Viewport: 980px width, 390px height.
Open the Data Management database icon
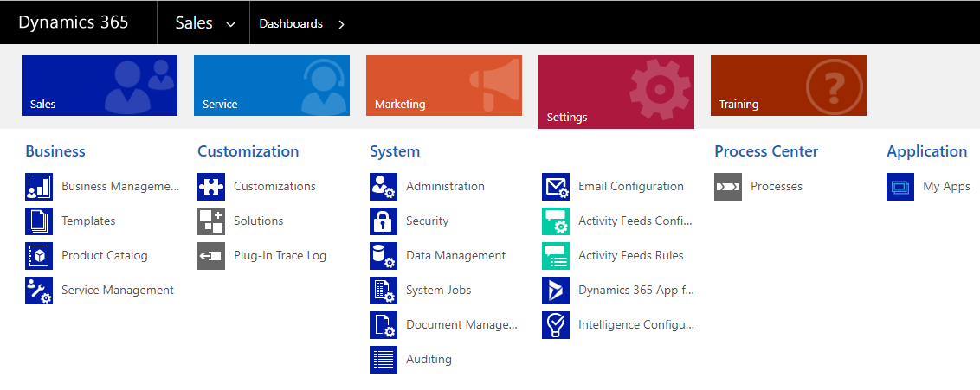tap(384, 256)
